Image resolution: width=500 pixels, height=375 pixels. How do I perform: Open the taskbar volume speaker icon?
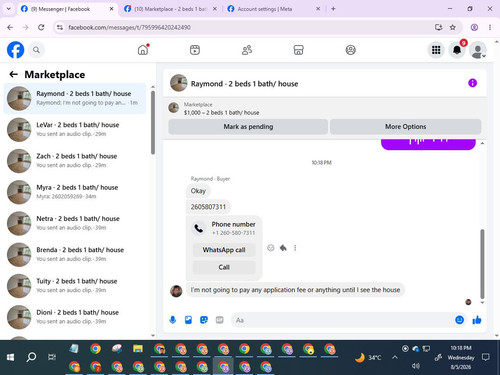[416, 366]
